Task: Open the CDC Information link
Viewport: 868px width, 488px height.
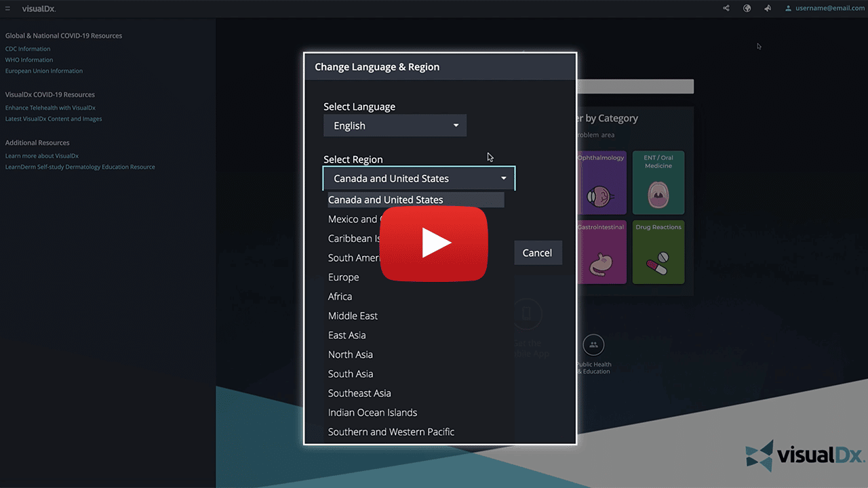Action: (27, 48)
